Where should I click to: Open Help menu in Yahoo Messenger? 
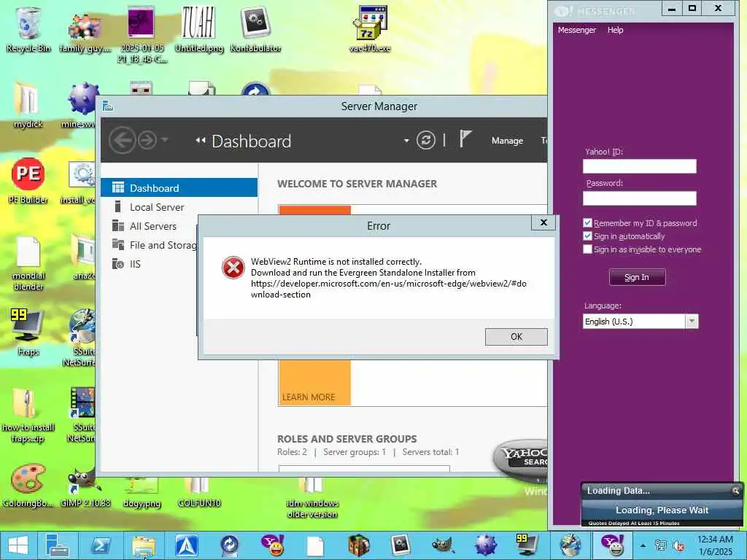pyautogui.click(x=615, y=30)
